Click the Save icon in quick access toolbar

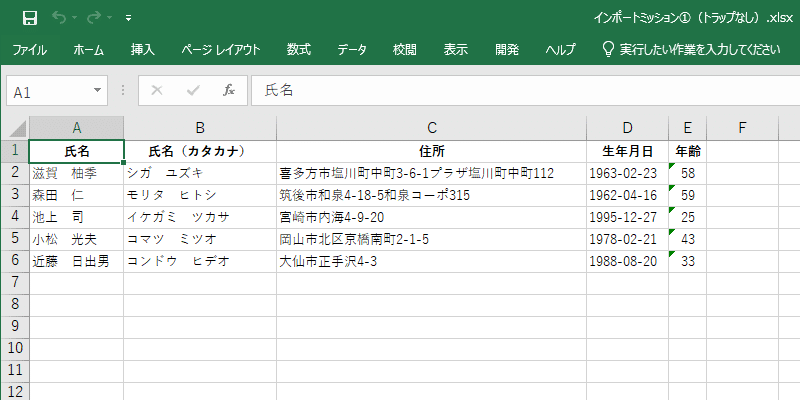tap(30, 18)
